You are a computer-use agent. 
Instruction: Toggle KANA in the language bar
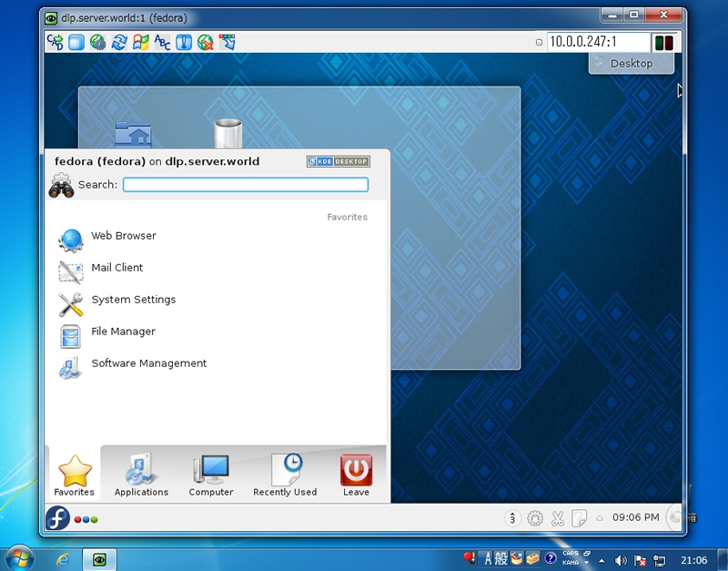[x=571, y=562]
